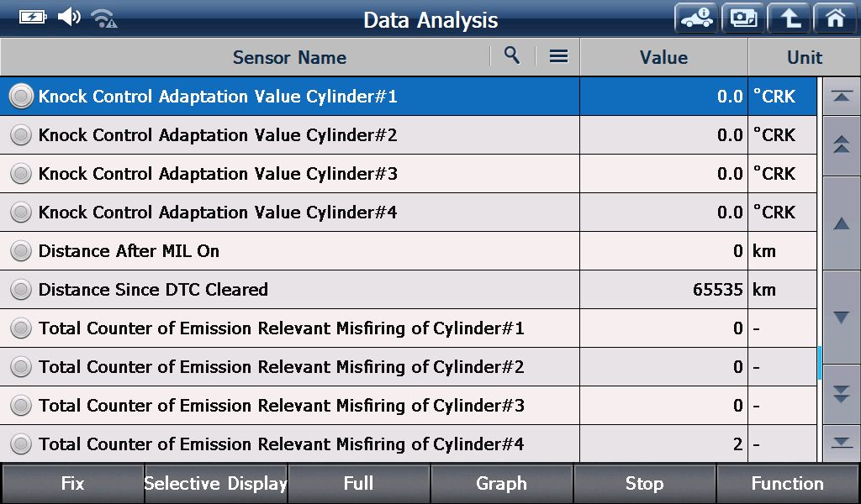Viewport: 861px width, 504px height.
Task: Click the Graph button
Action: pos(501,483)
